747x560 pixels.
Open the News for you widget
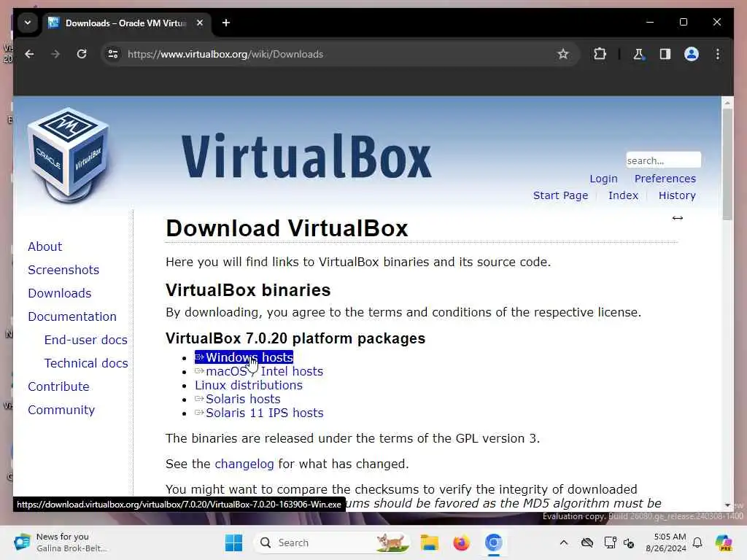point(60,542)
